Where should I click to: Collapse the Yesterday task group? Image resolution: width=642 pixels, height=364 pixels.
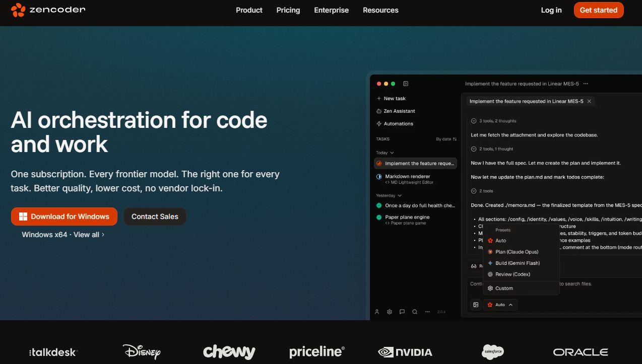click(389, 195)
